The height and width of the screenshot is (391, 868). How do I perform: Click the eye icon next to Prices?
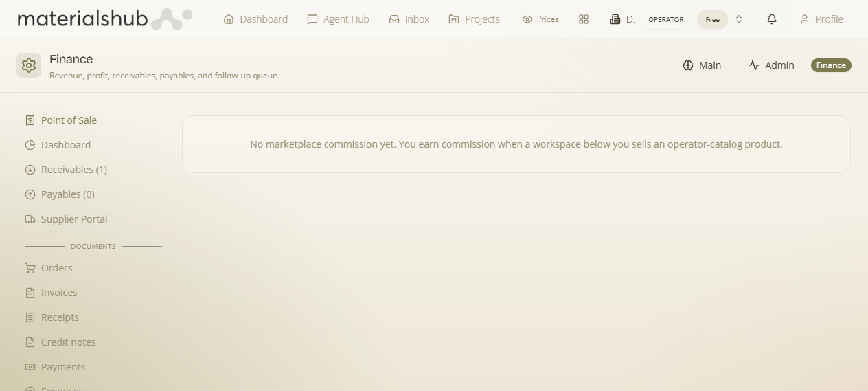coord(527,19)
